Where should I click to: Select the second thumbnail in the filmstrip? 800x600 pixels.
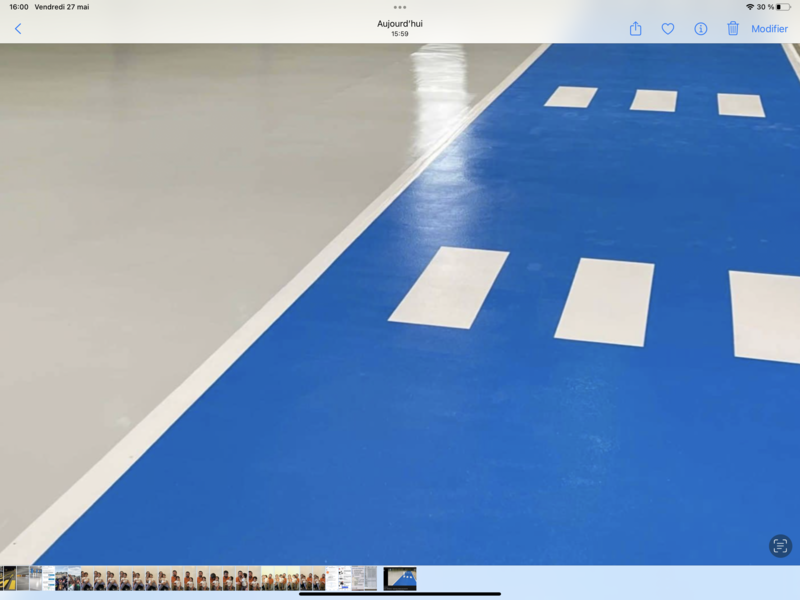[x=23, y=578]
